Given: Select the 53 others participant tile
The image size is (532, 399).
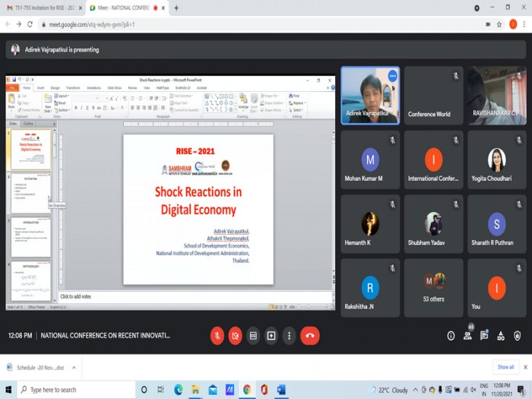Looking at the screenshot, I should 433,287.
